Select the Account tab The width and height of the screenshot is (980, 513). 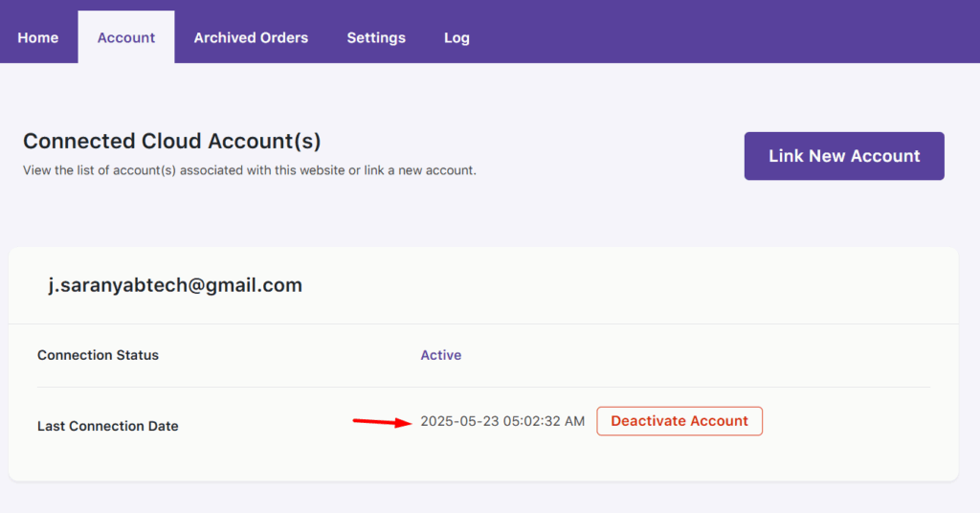tap(126, 37)
